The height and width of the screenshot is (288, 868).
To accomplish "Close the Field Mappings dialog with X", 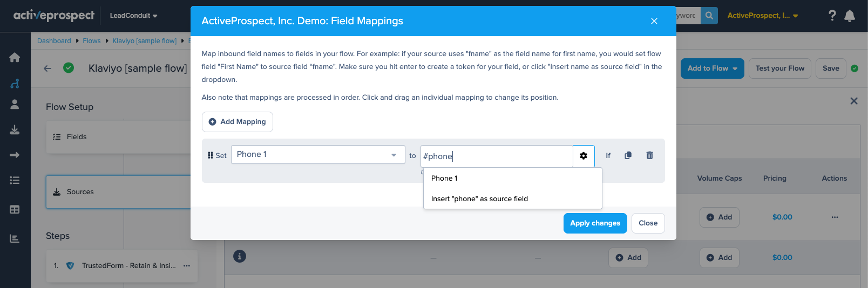I will [x=654, y=21].
